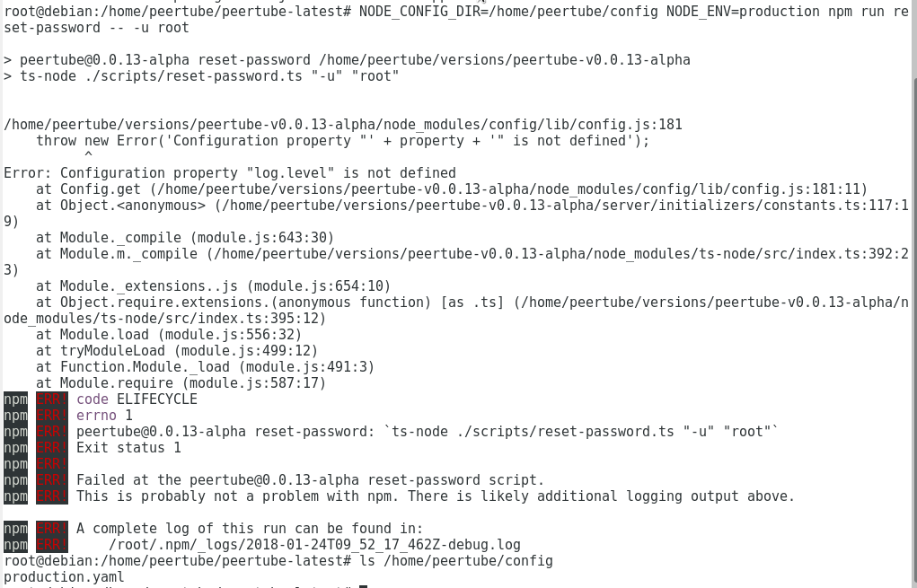Click the production.yaml filename in ls output

[x=64, y=577]
